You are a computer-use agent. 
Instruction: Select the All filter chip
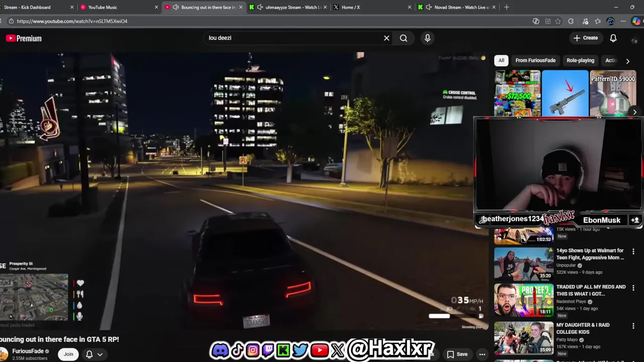(x=501, y=60)
